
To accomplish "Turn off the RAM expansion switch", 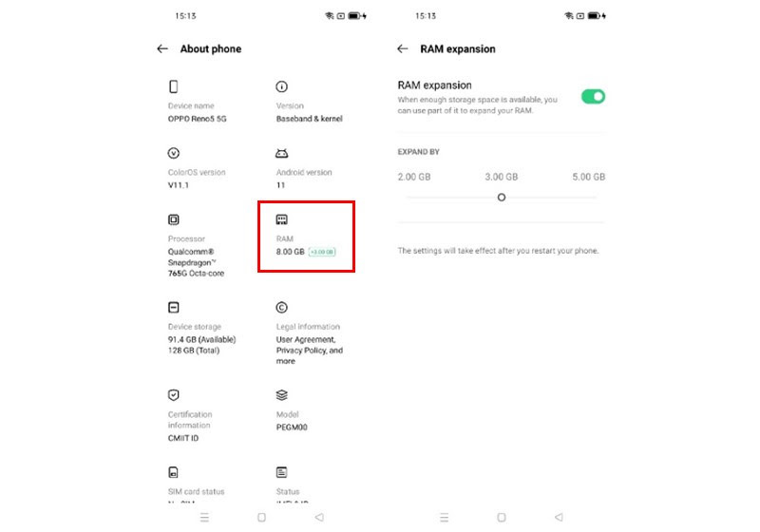I will (593, 97).
